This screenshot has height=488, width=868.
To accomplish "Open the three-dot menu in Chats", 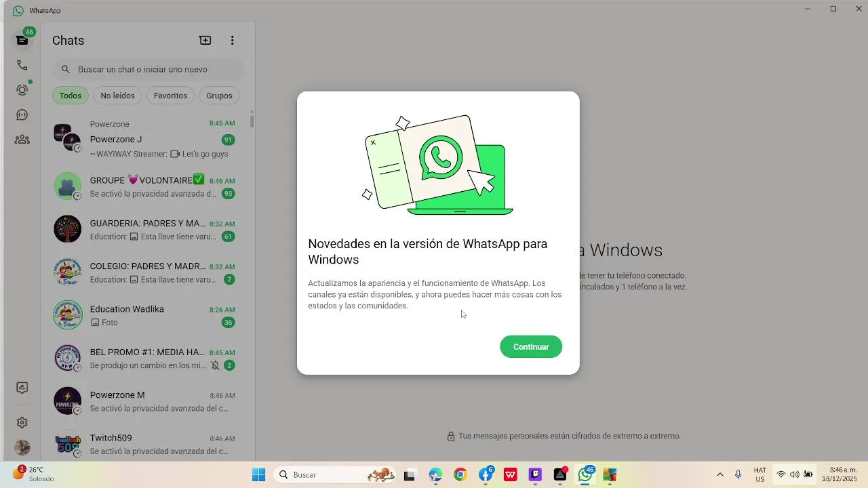I will click(x=232, y=41).
